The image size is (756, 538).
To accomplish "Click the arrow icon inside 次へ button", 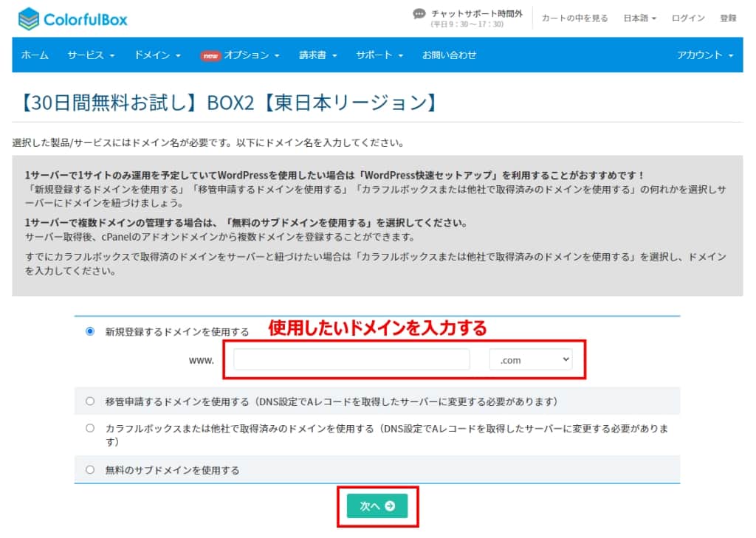I will coord(390,506).
